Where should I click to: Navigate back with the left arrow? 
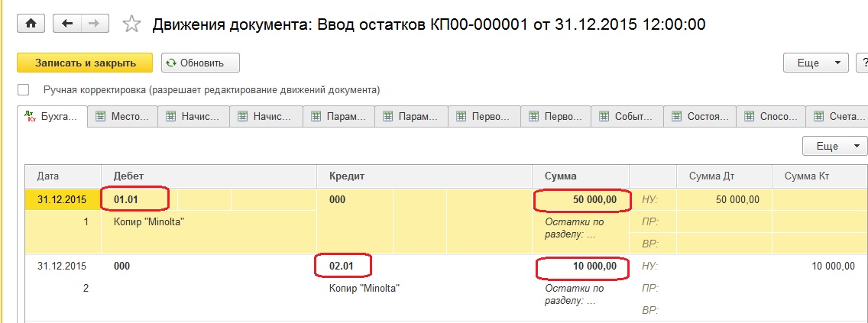coord(67,23)
